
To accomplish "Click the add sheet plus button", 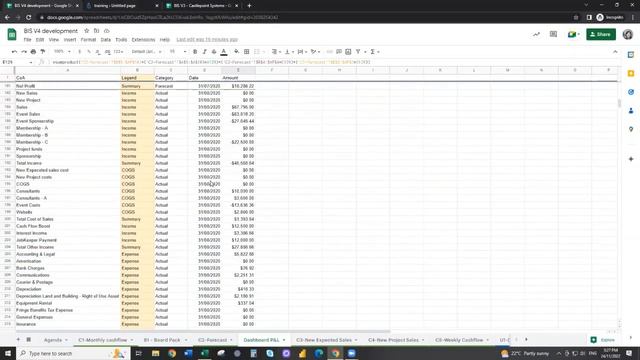I will click(18, 340).
